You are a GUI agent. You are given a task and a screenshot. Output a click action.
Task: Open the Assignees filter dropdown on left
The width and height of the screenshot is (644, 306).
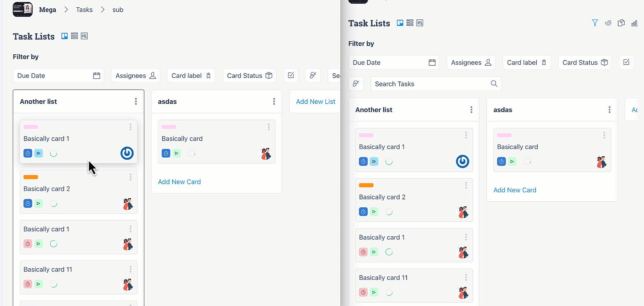[136, 75]
